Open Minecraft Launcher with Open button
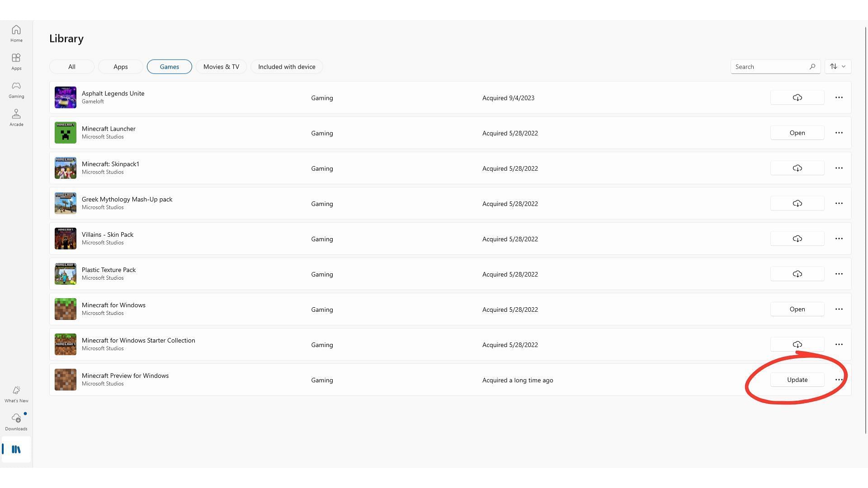Image resolution: width=868 pixels, height=488 pixels. coord(797,132)
